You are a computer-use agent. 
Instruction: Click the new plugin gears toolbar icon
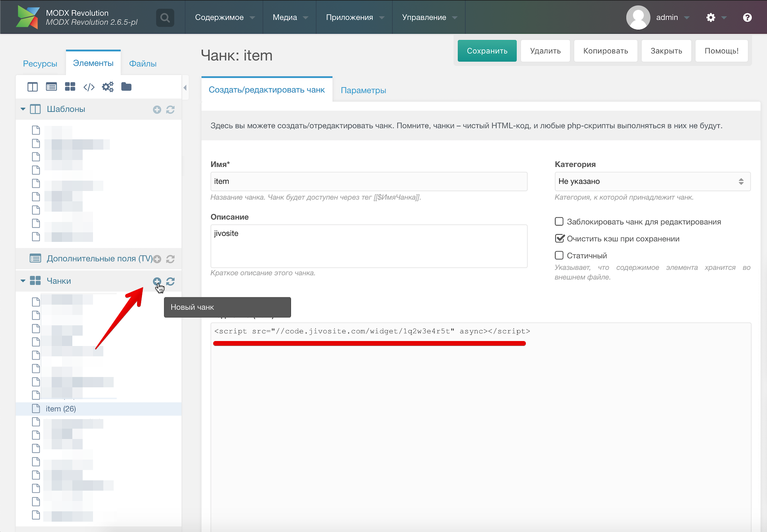pos(108,87)
